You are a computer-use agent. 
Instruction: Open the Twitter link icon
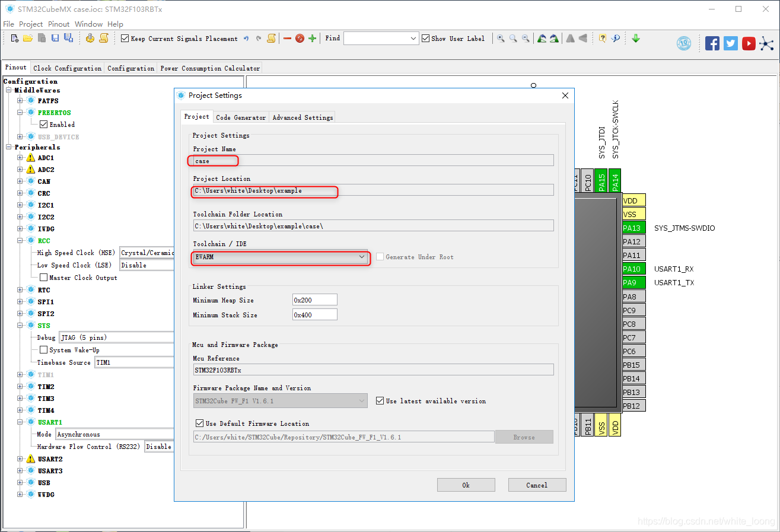coord(731,43)
